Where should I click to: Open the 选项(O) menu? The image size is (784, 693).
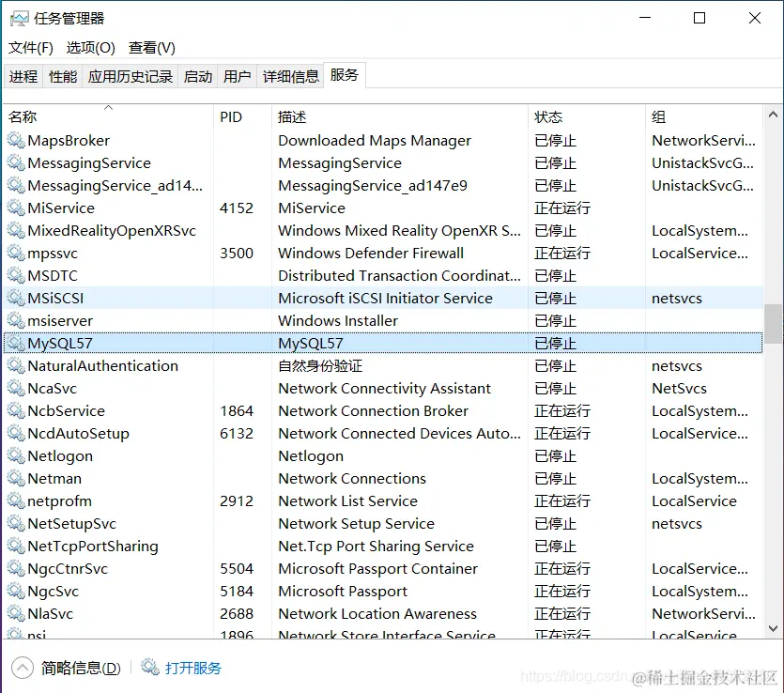click(x=90, y=48)
